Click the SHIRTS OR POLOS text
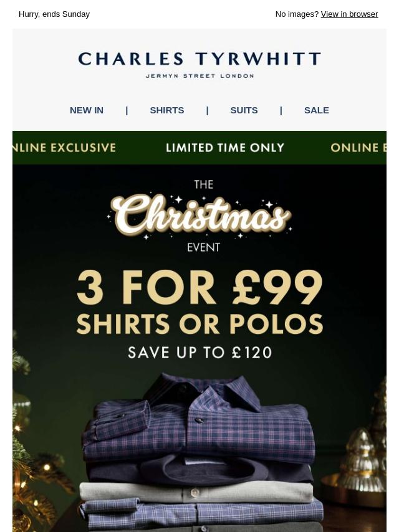Image resolution: width=399 pixels, height=532 pixels. coord(199,324)
